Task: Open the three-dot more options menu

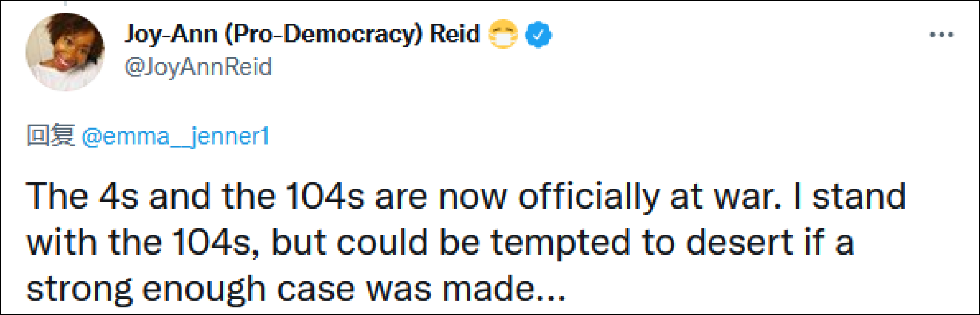Action: (x=941, y=35)
